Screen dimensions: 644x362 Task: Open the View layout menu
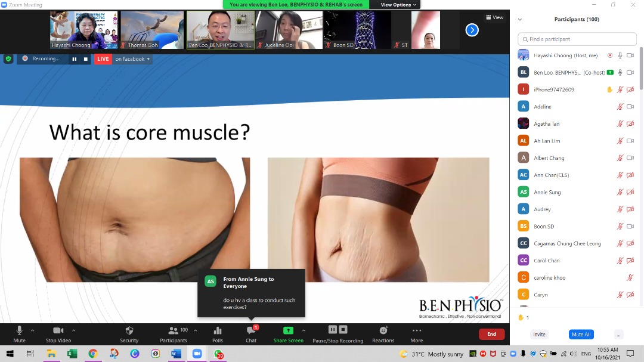494,17
